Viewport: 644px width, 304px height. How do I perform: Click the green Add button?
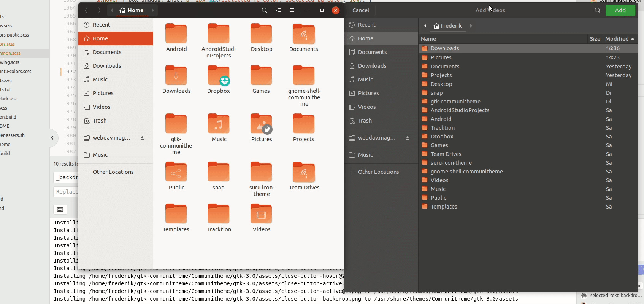[x=620, y=10]
